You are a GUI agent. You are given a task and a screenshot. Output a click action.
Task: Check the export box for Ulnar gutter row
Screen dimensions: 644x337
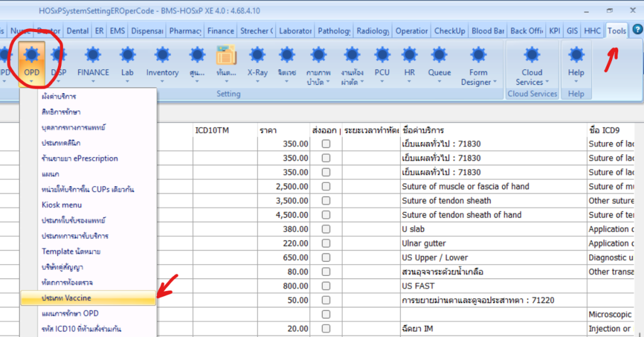click(x=326, y=243)
